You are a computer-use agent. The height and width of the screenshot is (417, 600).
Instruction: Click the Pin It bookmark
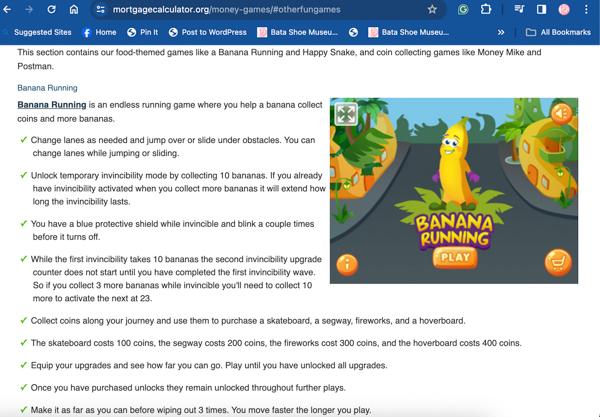(143, 33)
